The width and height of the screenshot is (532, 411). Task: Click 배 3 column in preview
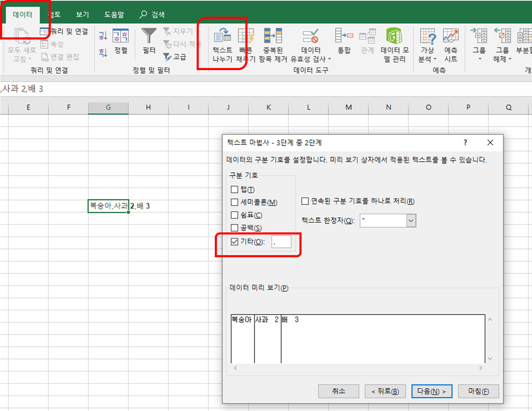pos(383,339)
